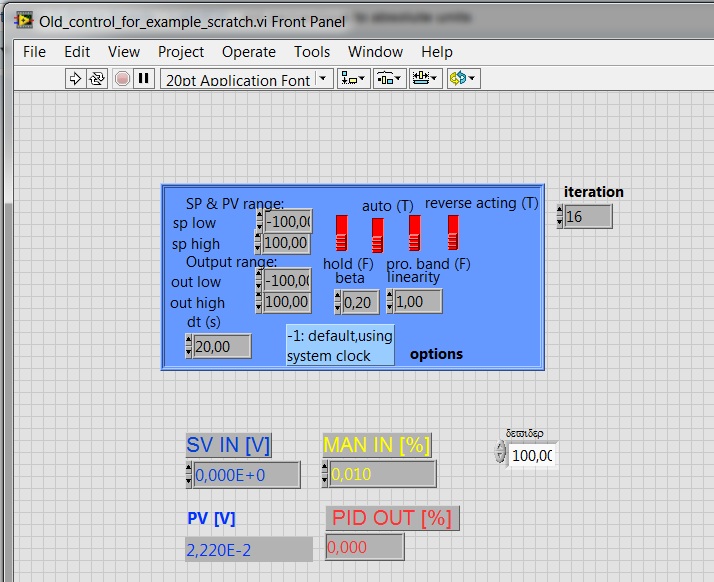This screenshot has width=714, height=582.
Task: Open the Window menu
Action: pyautogui.click(x=375, y=52)
